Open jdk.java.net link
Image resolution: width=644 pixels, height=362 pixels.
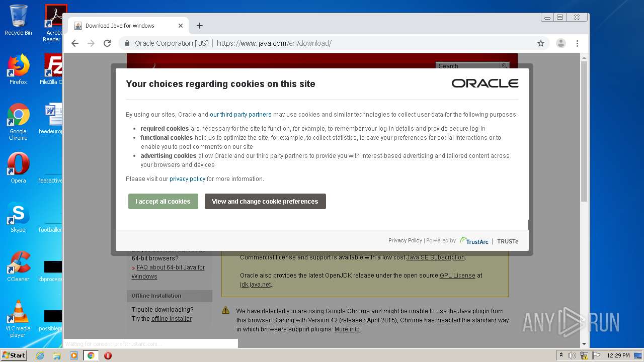coord(256,285)
